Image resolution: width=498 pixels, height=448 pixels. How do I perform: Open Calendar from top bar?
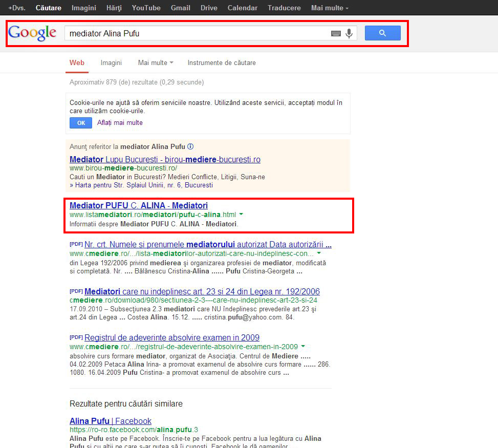(x=242, y=8)
